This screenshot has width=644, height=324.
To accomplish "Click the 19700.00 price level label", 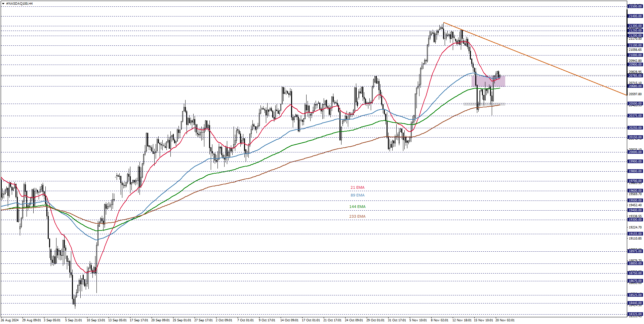I will pos(635,181).
